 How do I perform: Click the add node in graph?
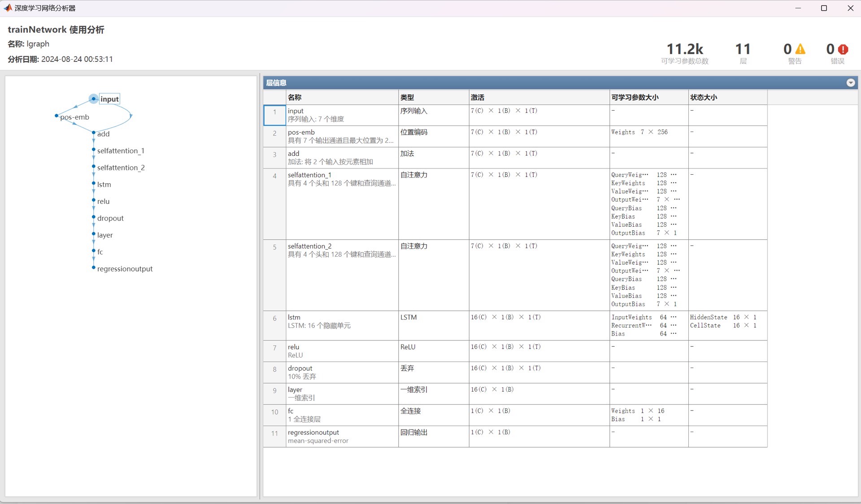(x=103, y=134)
